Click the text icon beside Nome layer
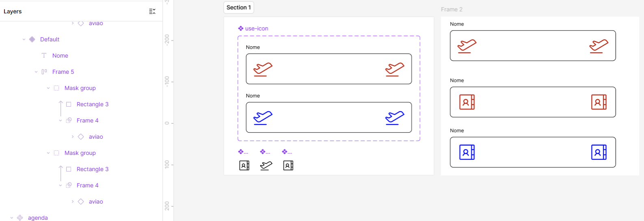This screenshot has width=644, height=221. 44,56
